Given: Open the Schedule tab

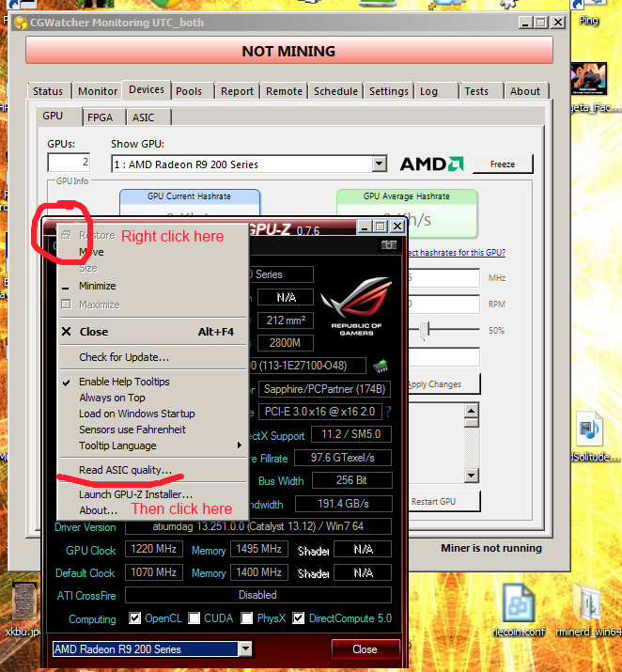Looking at the screenshot, I should pyautogui.click(x=335, y=91).
